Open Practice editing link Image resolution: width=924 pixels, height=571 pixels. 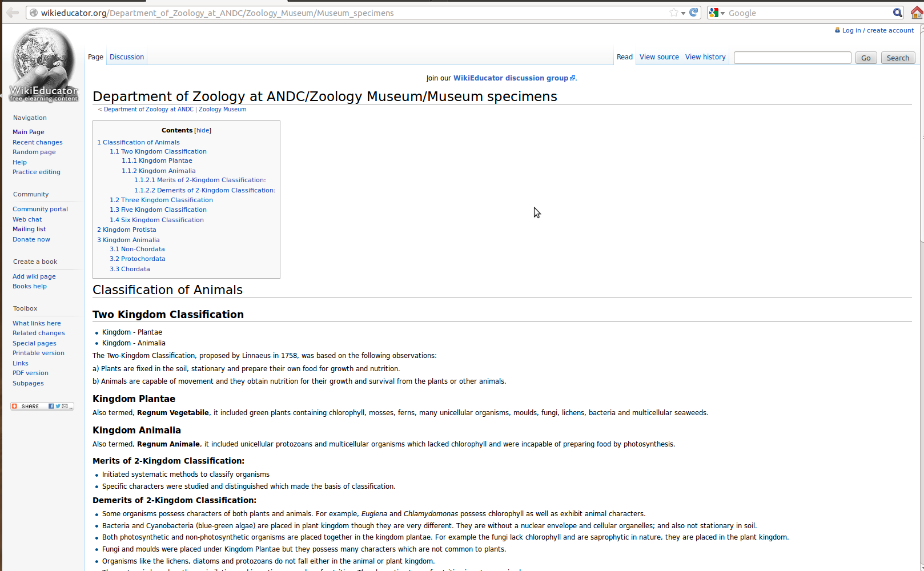pyautogui.click(x=37, y=172)
